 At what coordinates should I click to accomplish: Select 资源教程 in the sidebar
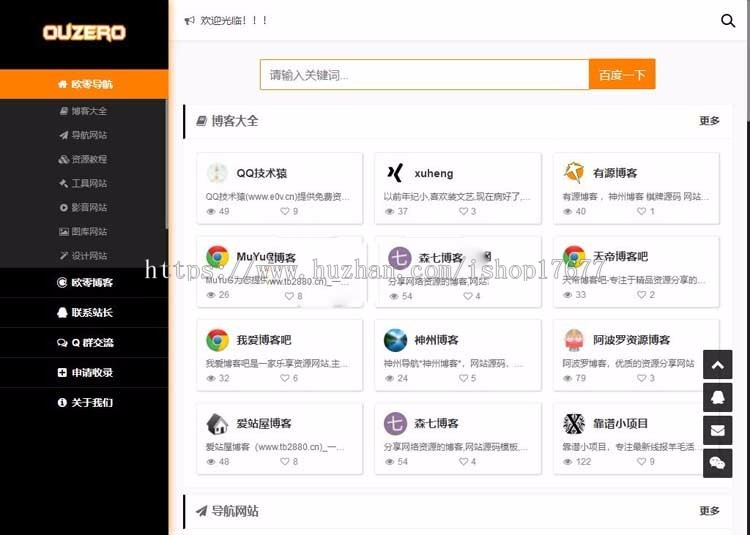(x=88, y=159)
